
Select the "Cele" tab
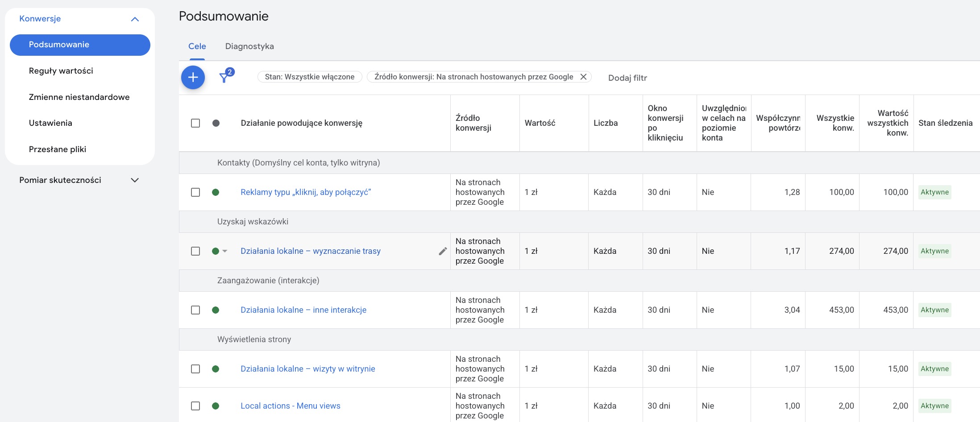pos(197,46)
